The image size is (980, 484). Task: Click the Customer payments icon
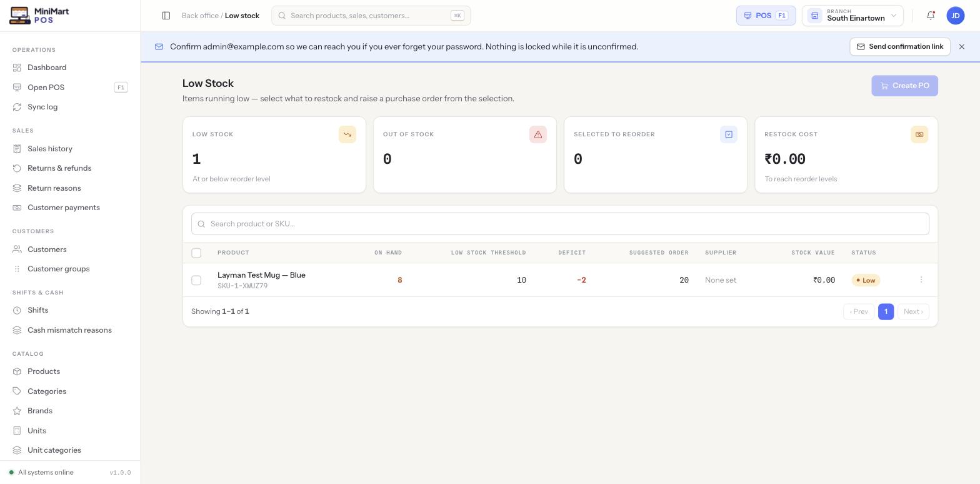point(17,208)
